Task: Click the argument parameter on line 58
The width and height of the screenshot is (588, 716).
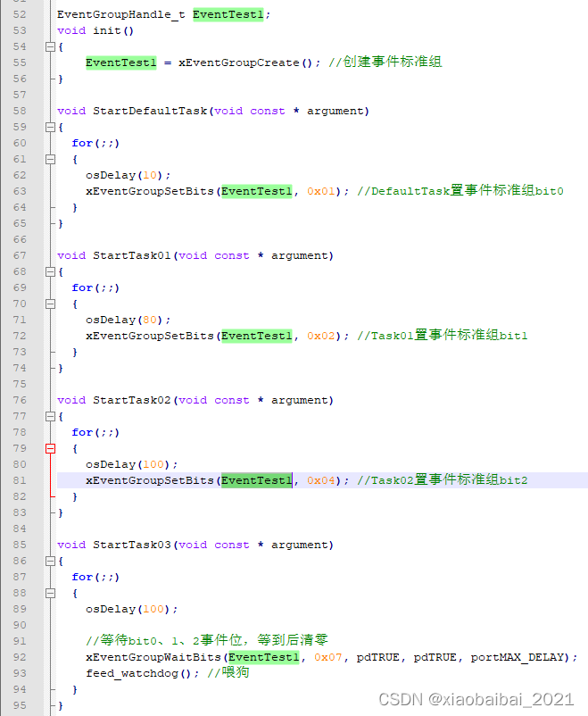Action: pyautogui.click(x=335, y=111)
